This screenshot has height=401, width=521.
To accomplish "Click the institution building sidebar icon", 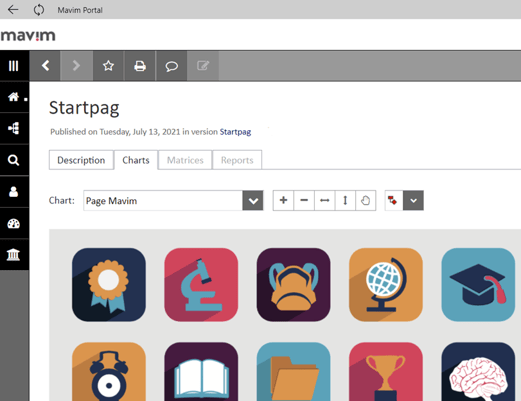I will pyautogui.click(x=14, y=255).
